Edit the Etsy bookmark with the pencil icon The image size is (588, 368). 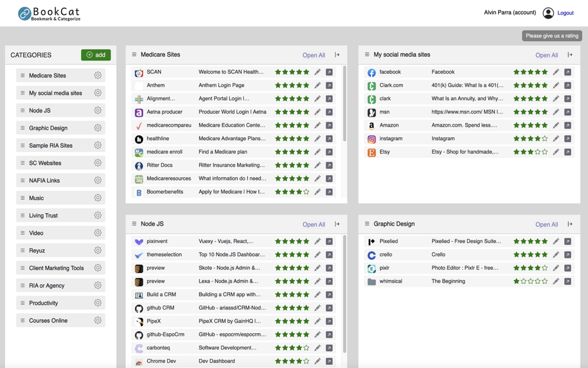[x=555, y=152]
